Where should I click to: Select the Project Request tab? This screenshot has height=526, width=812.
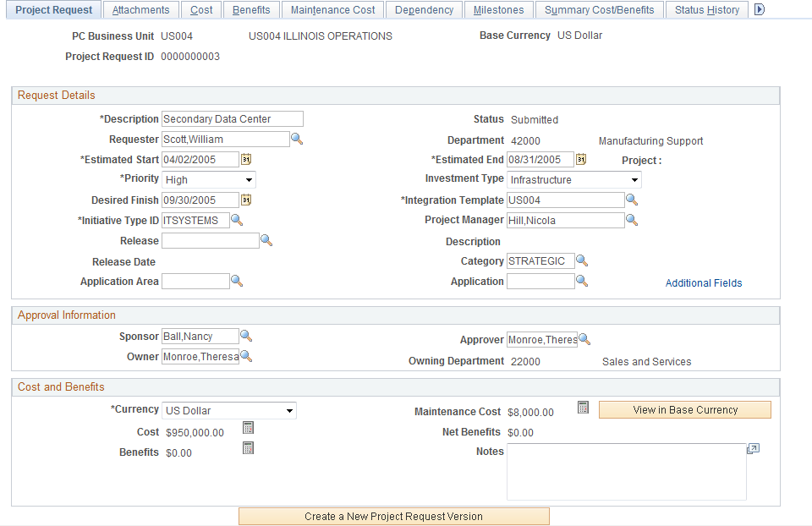pyautogui.click(x=54, y=10)
